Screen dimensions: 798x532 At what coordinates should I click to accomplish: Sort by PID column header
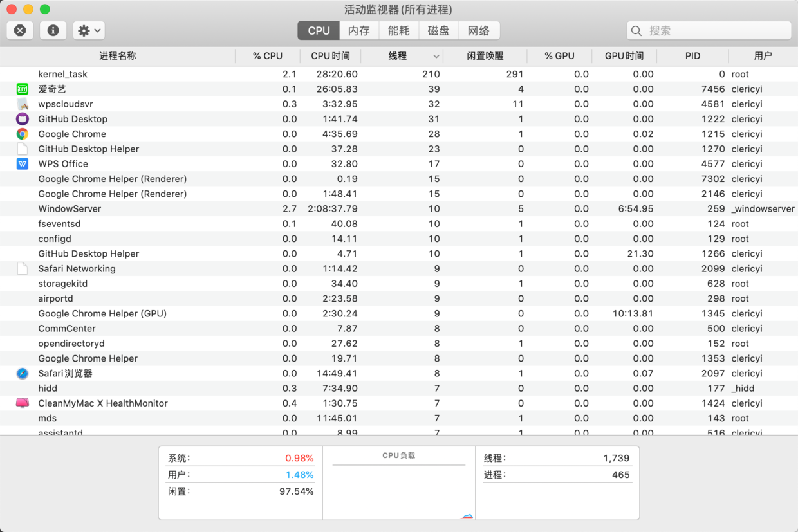692,56
